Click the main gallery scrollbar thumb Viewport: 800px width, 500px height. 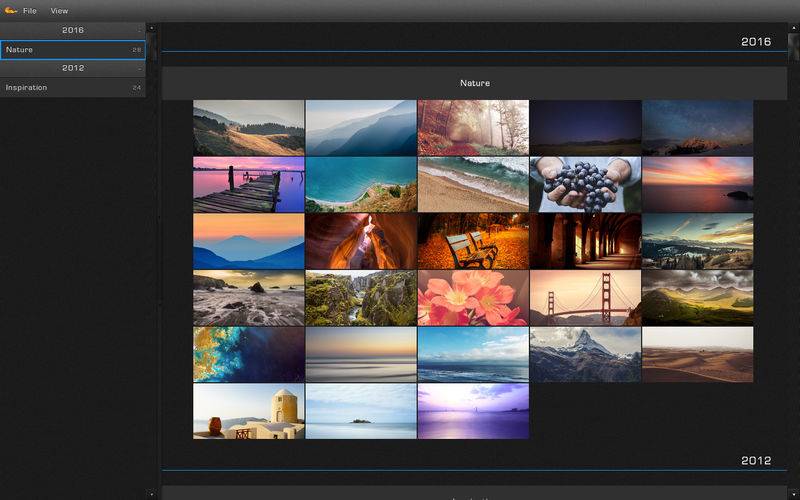coord(793,46)
